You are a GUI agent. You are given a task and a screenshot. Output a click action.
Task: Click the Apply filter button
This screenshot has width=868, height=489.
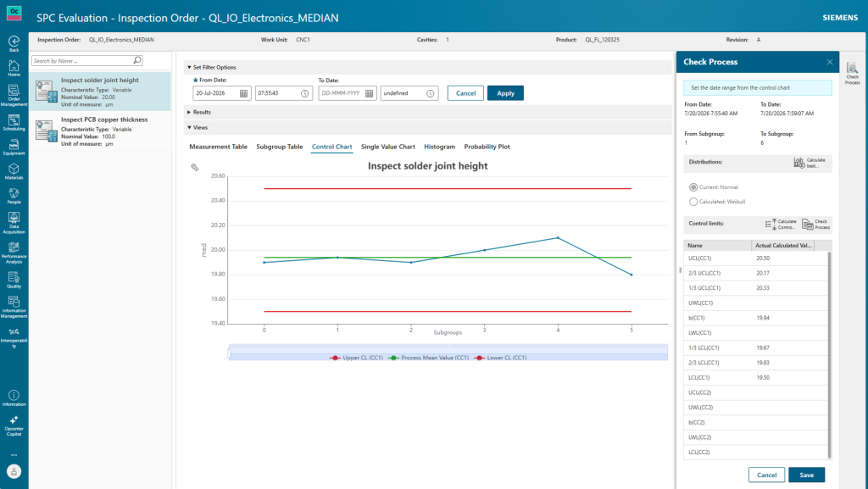pos(505,93)
